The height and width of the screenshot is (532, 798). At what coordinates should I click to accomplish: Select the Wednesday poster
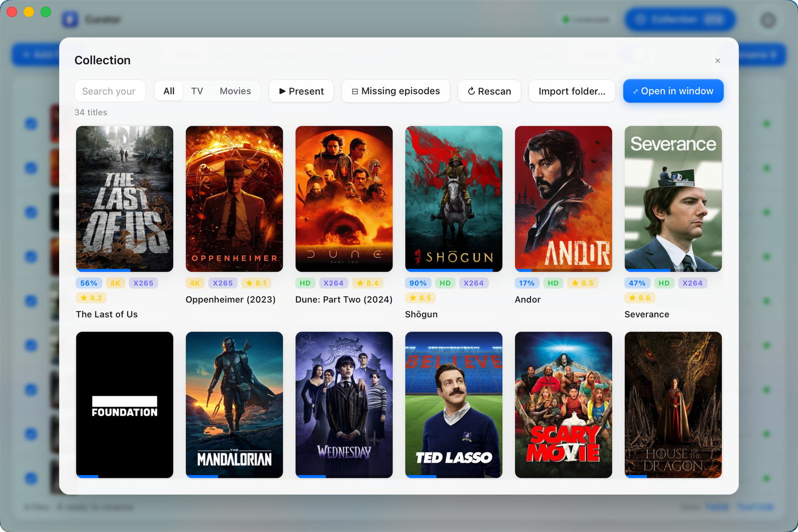pyautogui.click(x=344, y=405)
